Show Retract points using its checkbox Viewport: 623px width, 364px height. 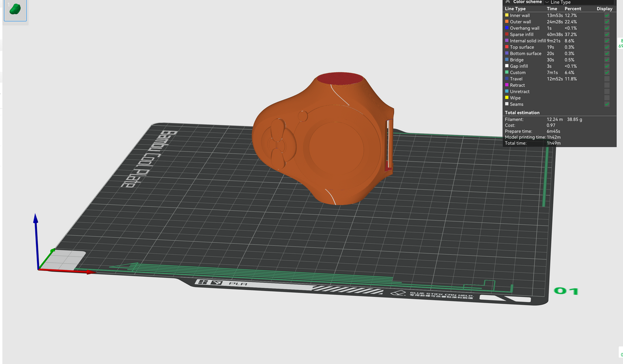607,85
